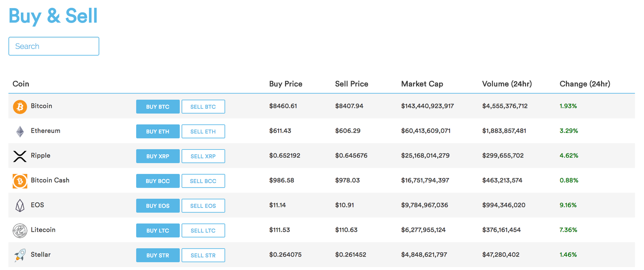Click BUY XRP button

[x=158, y=156]
